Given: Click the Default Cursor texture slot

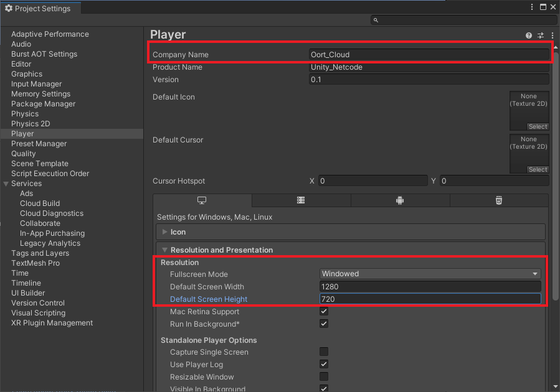Looking at the screenshot, I should pos(529,154).
